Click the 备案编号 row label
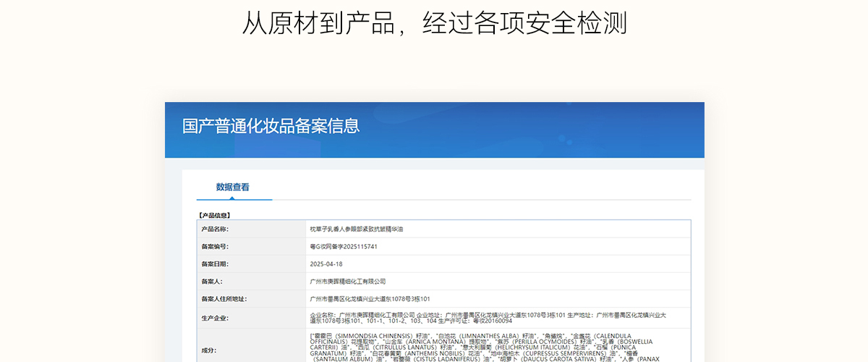 pos(214,246)
